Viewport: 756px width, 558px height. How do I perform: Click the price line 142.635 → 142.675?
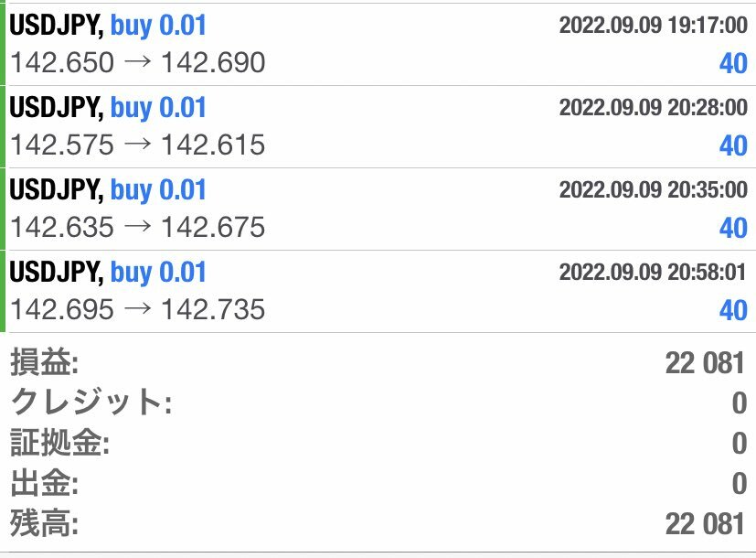[x=137, y=227]
